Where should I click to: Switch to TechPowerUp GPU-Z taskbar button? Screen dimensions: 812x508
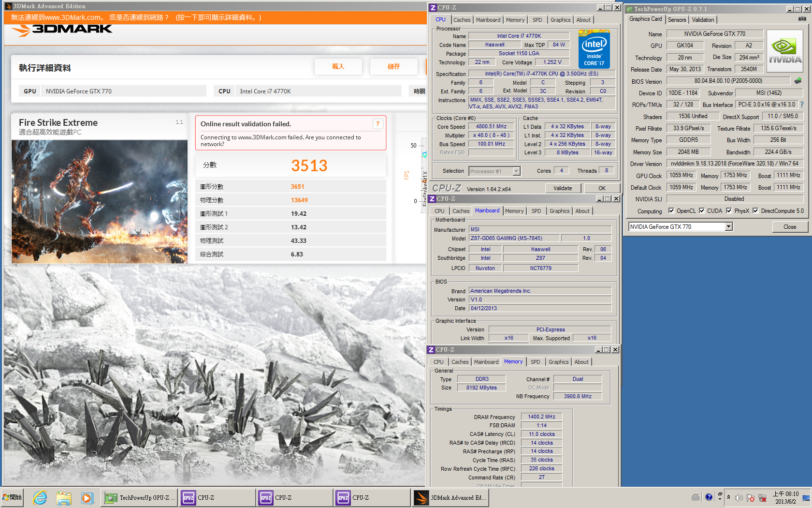click(x=140, y=497)
